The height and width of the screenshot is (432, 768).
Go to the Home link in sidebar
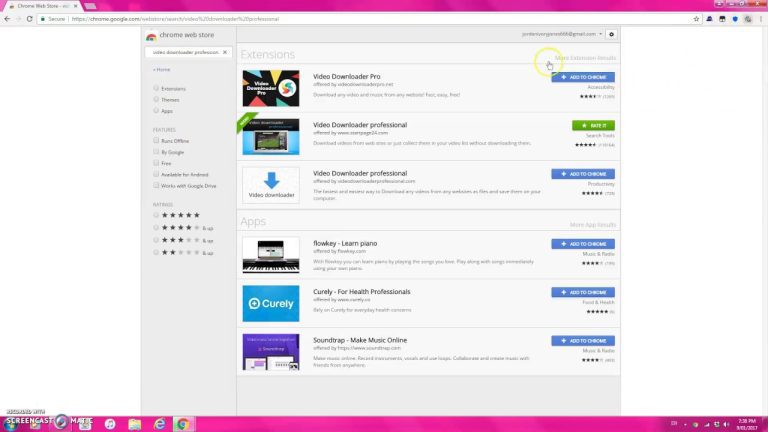tap(161, 70)
